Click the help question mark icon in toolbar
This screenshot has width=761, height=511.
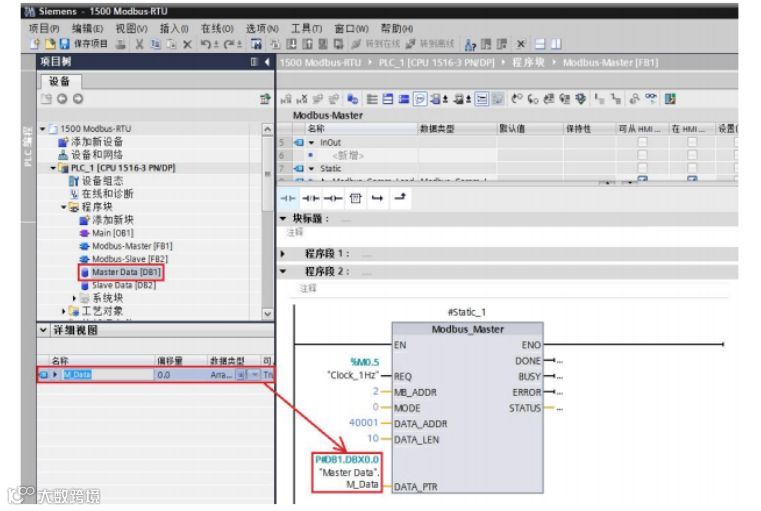tap(470, 45)
